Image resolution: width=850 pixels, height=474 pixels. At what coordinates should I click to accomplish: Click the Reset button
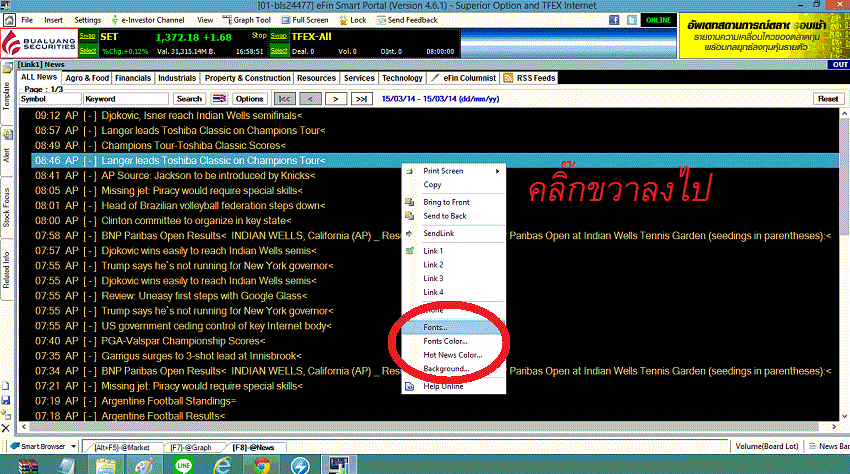828,99
